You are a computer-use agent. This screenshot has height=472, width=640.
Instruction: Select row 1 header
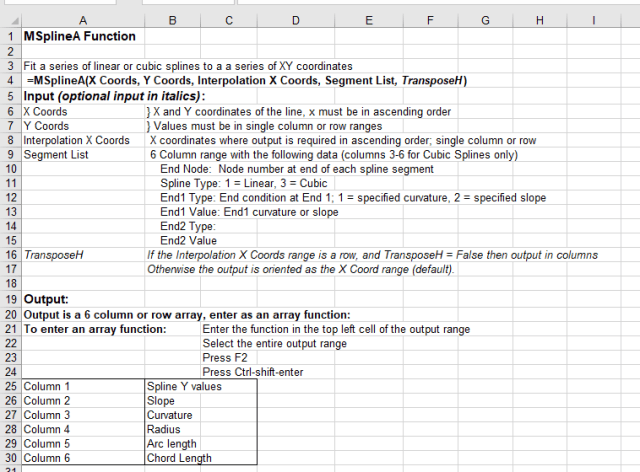pos(11,36)
